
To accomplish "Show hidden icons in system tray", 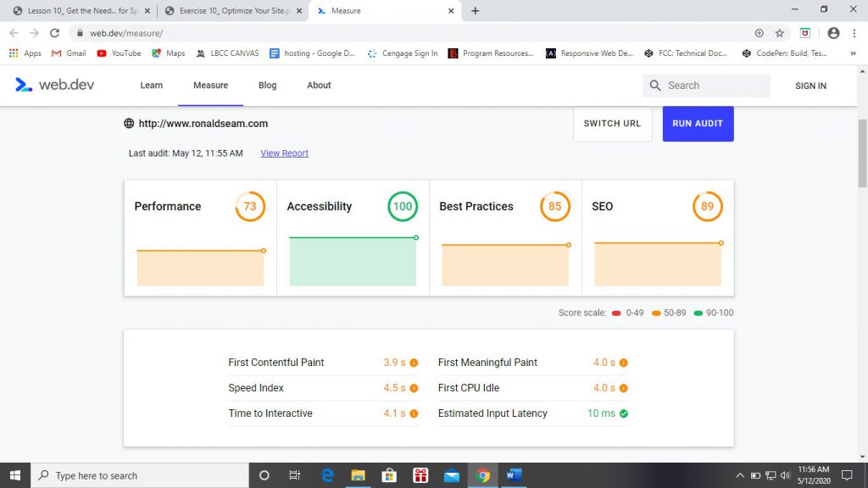I will click(739, 475).
